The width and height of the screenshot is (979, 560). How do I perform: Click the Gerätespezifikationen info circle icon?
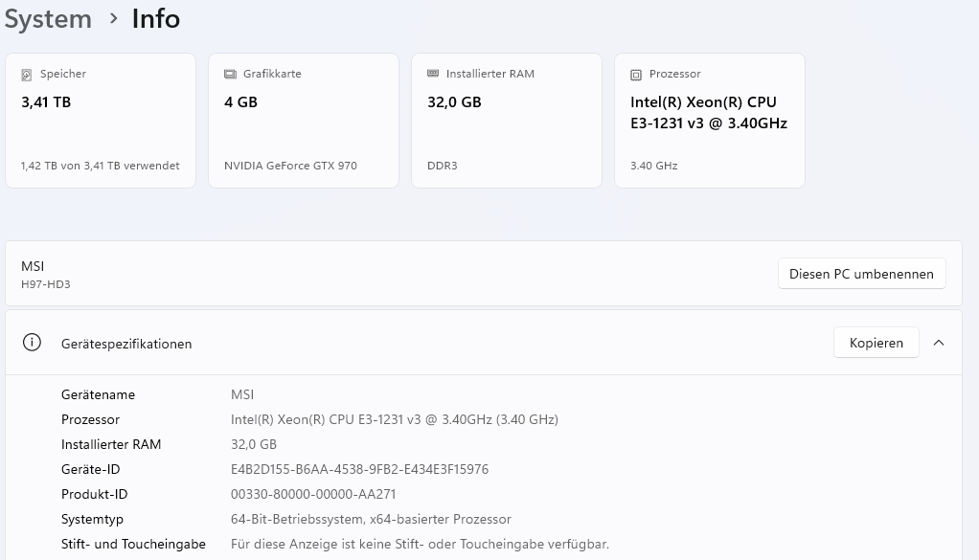[32, 343]
